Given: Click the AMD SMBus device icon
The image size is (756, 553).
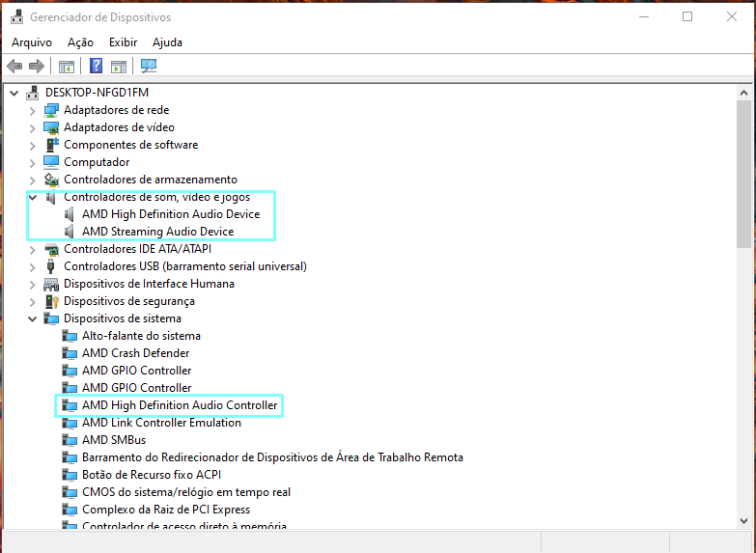Looking at the screenshot, I should coord(70,440).
